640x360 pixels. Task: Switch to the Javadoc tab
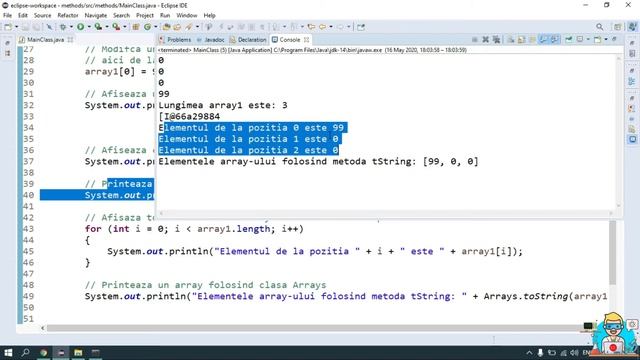[211, 40]
